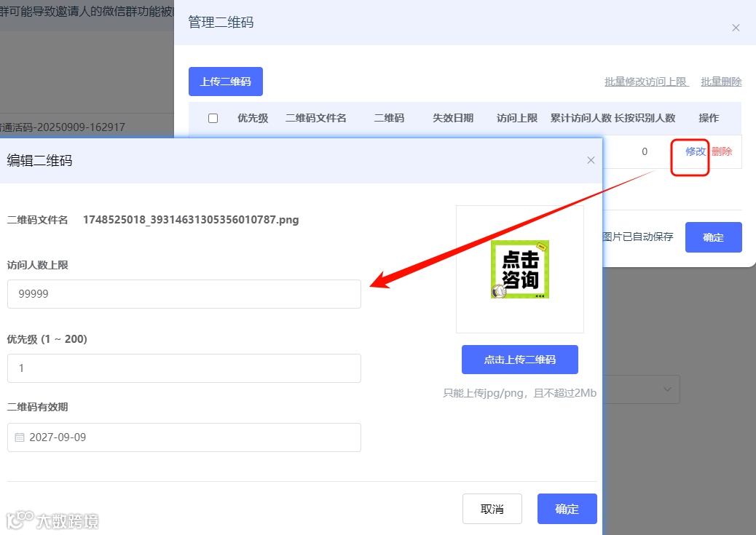This screenshot has width=756, height=535.
Task: Click the 操作 column header
Action: (709, 118)
